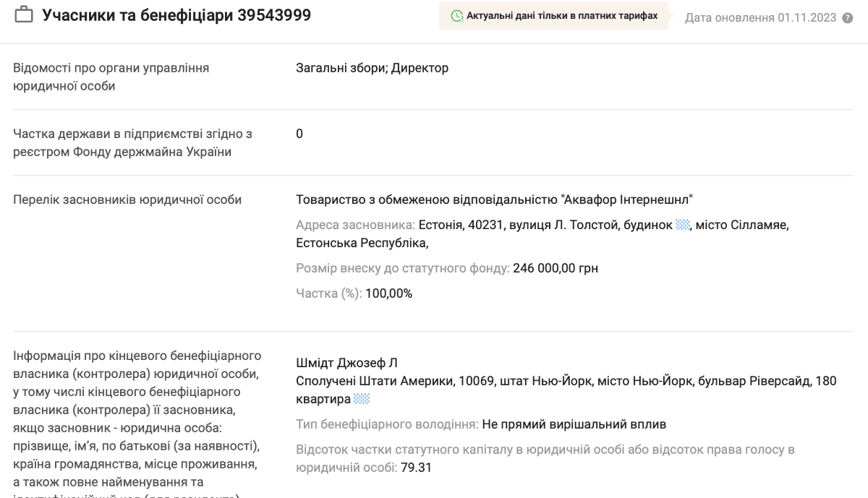Click the hidden apartment number placeholder

pyautogui.click(x=362, y=399)
